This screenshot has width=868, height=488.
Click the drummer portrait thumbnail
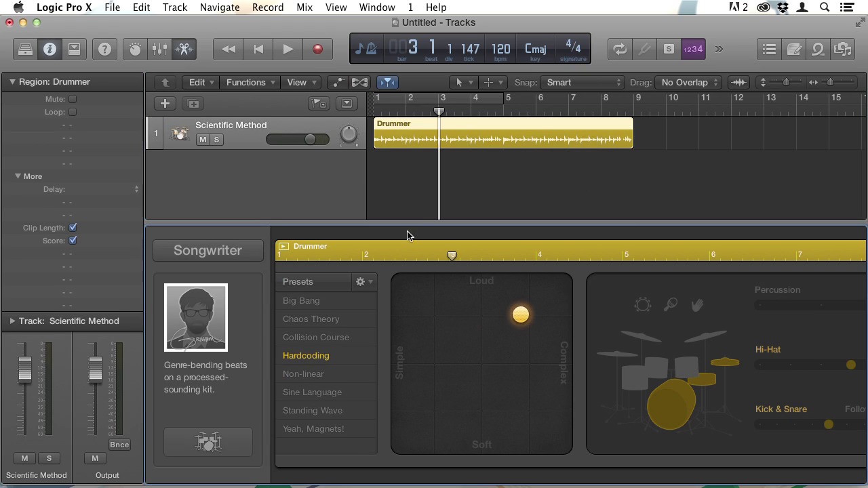[196, 317]
